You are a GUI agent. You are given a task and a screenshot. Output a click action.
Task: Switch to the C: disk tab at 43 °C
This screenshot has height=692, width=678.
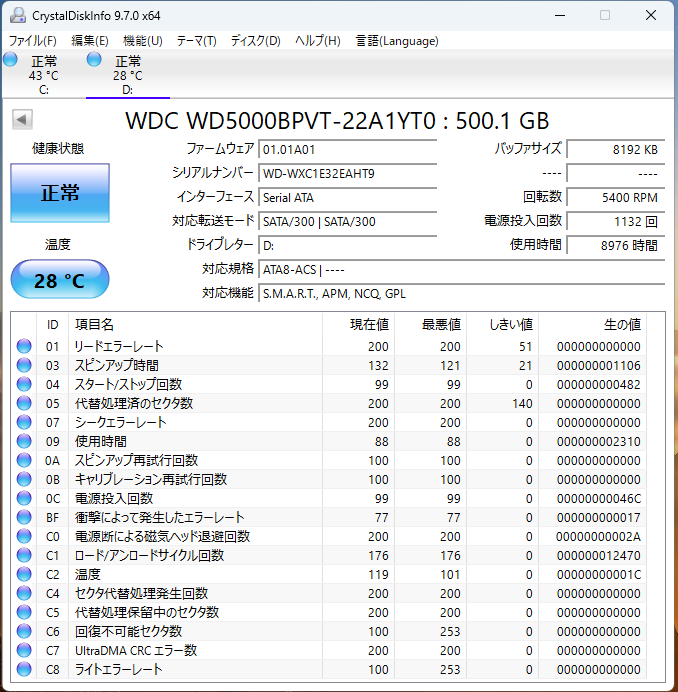43,75
